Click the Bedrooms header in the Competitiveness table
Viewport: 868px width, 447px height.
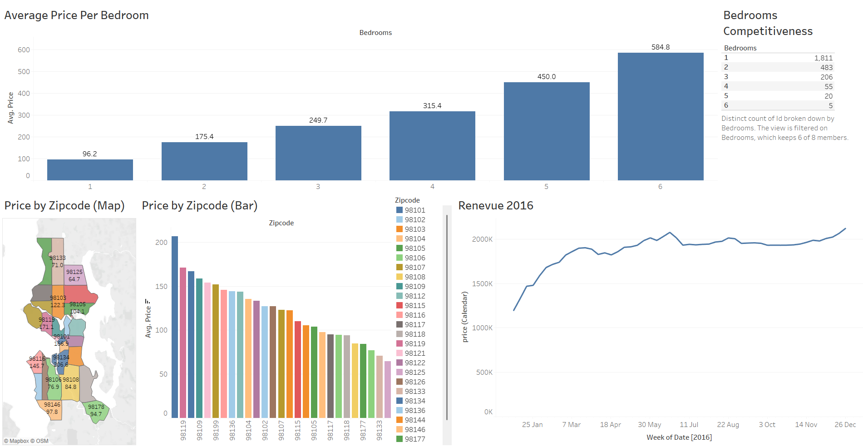pyautogui.click(x=740, y=48)
